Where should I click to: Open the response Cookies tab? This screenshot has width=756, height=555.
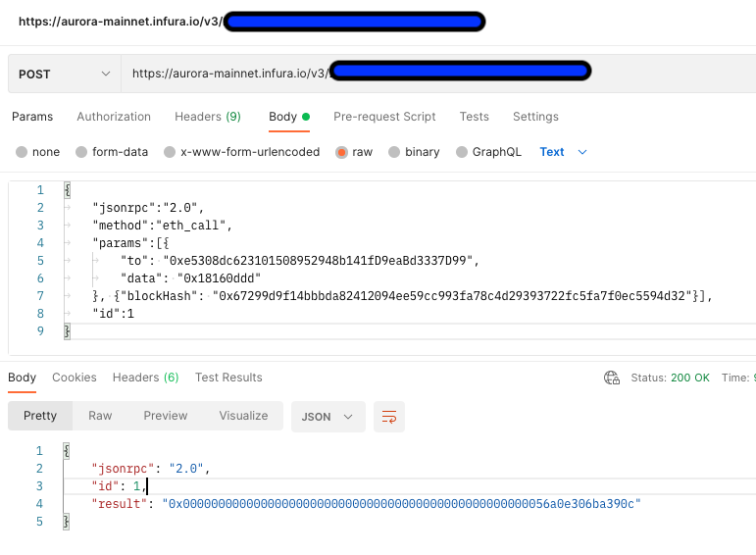(x=75, y=378)
